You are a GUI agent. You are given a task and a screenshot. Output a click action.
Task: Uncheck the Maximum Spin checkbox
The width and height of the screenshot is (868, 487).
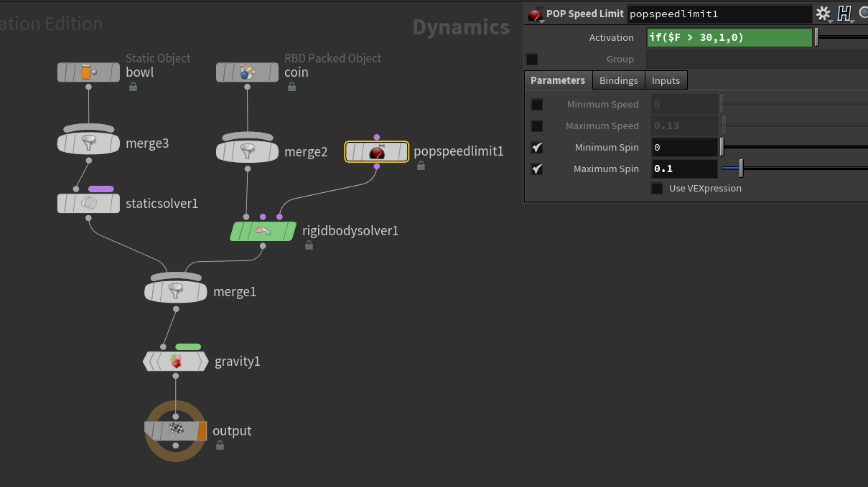pyautogui.click(x=536, y=169)
